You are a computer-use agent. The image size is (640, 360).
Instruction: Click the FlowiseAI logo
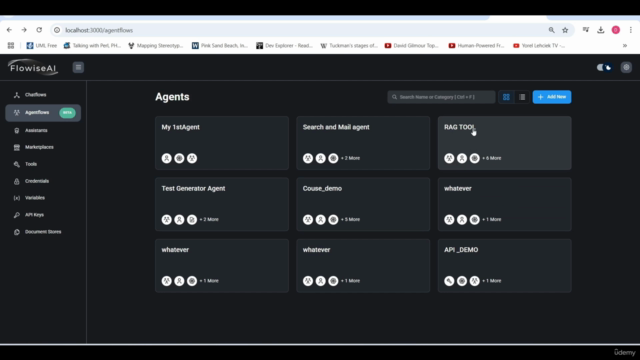click(33, 68)
